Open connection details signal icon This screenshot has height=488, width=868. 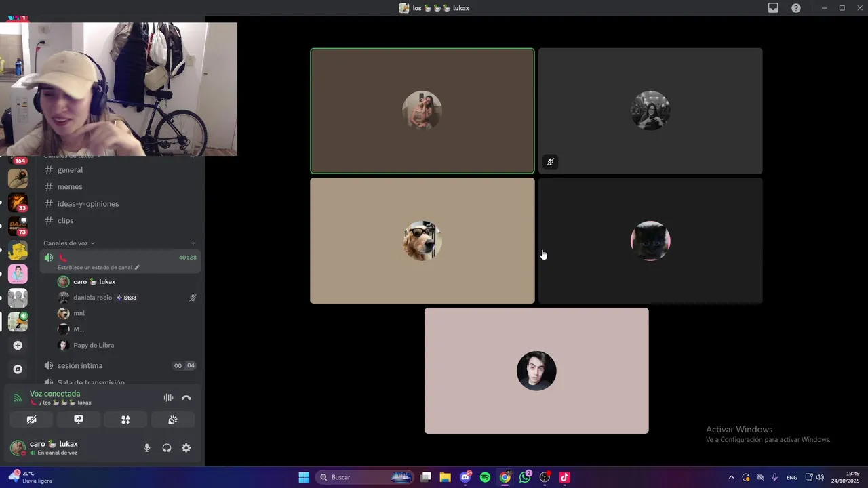(x=18, y=398)
